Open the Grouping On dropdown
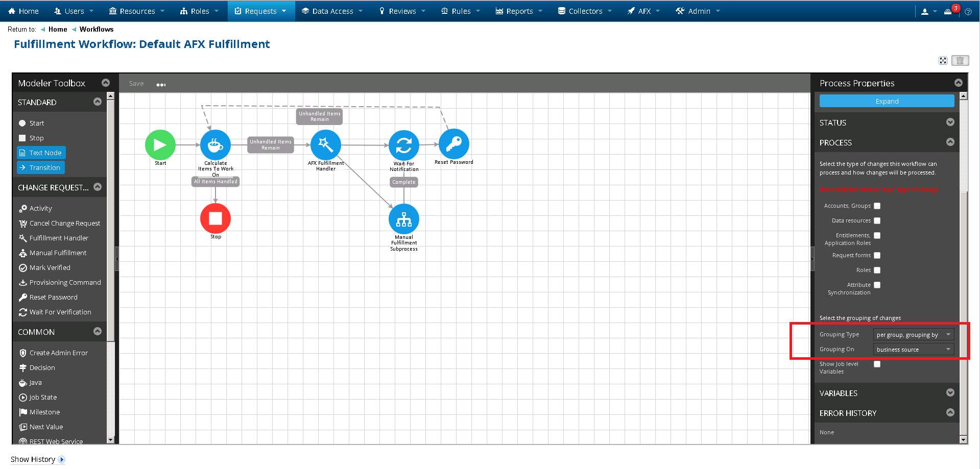The image size is (980, 469). (913, 350)
